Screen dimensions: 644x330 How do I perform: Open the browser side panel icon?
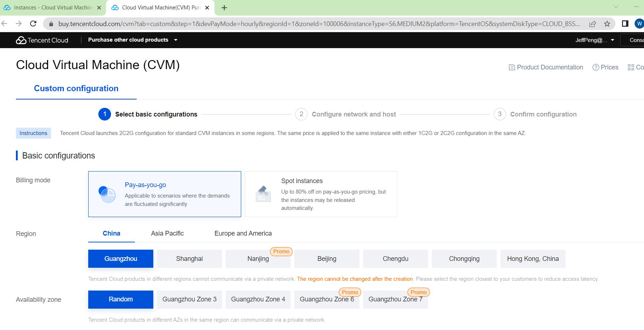pos(625,24)
